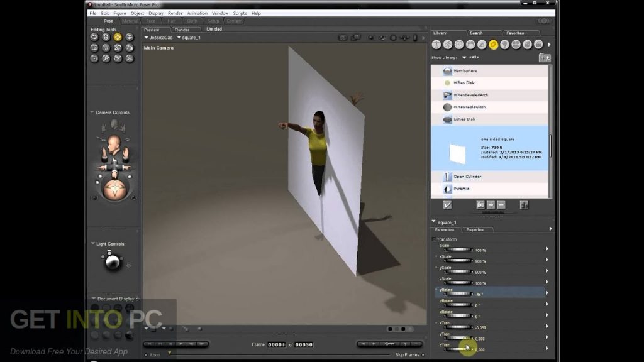Switch to the Render tab
644x362 pixels.
point(182,30)
